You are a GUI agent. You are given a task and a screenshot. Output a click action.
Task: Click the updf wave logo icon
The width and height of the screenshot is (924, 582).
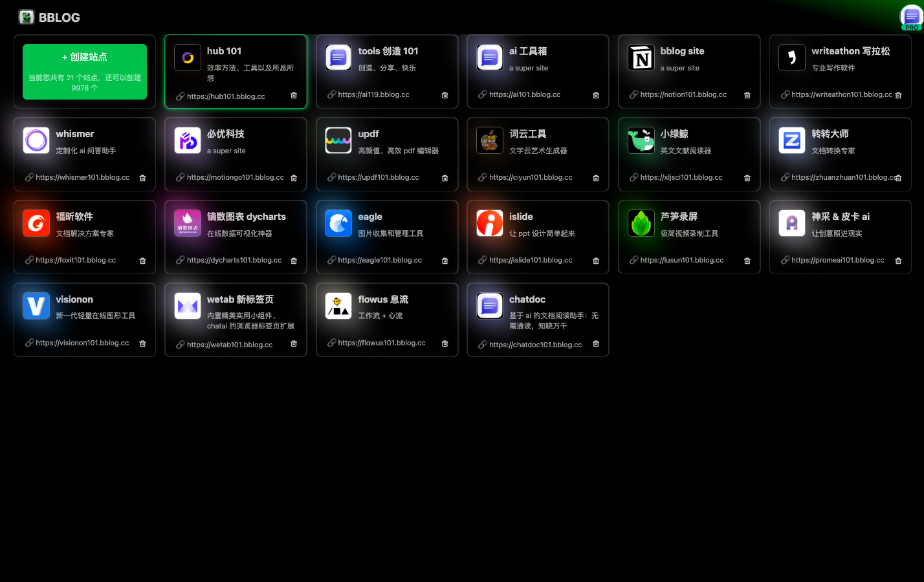338,140
